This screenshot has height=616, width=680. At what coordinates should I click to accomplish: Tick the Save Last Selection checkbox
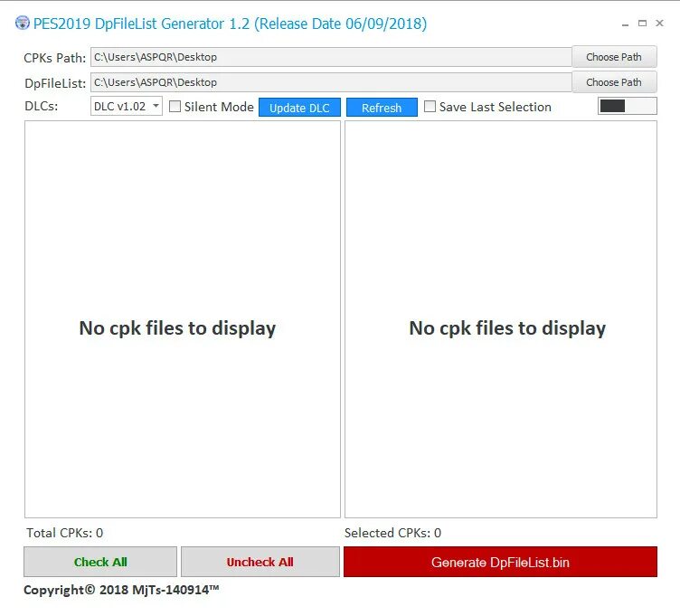pyautogui.click(x=430, y=107)
